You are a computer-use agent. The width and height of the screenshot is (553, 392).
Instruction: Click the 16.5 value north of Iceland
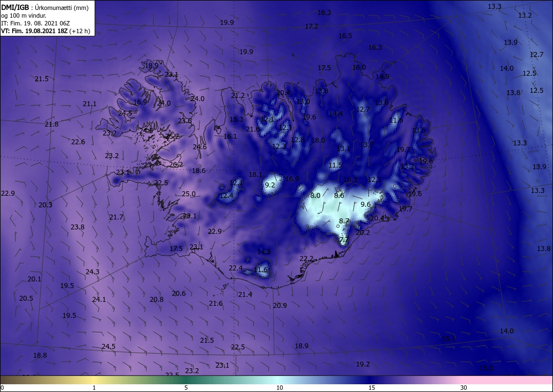click(345, 35)
